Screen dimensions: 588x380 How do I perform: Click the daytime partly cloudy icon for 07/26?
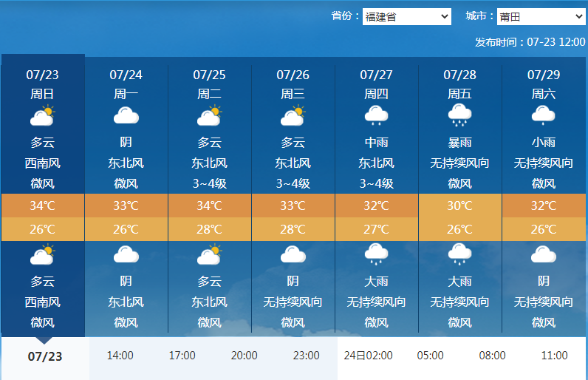pyautogui.click(x=293, y=115)
